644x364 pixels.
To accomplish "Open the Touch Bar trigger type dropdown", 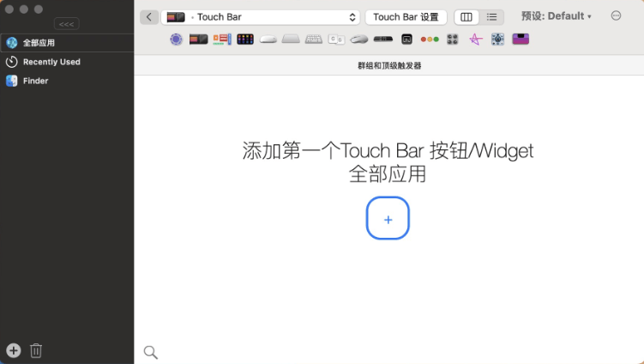I will point(262,17).
